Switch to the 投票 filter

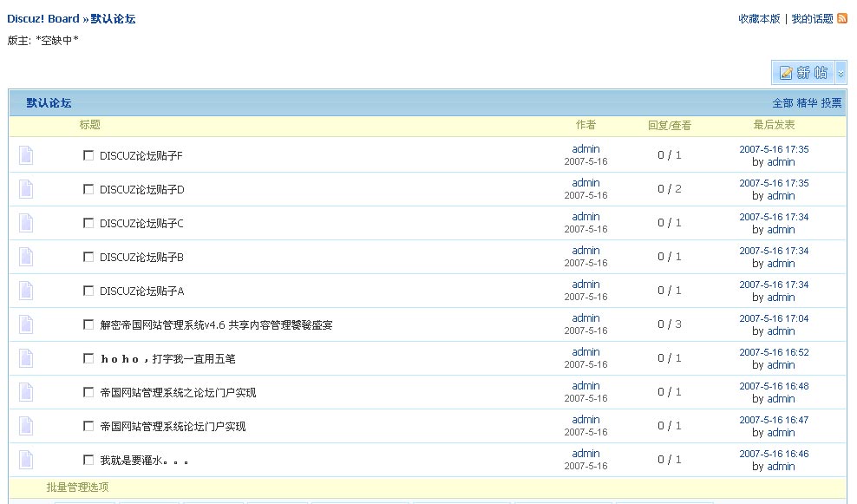point(831,102)
